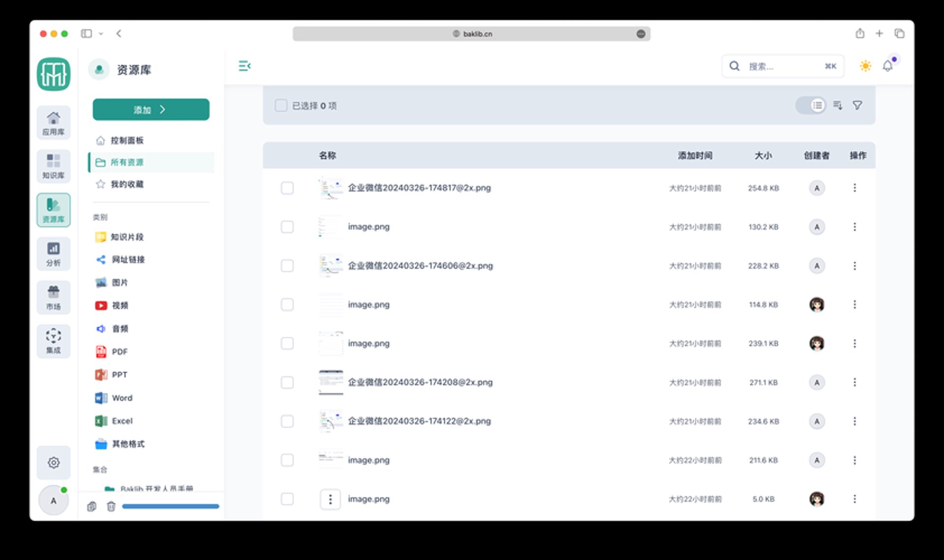Check the box for 企业微信20240326-174817@2x.png

(x=287, y=188)
